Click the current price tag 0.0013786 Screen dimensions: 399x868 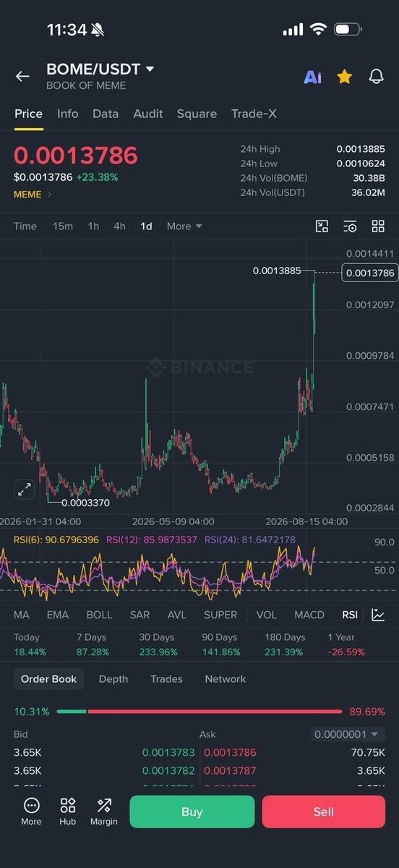tap(370, 273)
